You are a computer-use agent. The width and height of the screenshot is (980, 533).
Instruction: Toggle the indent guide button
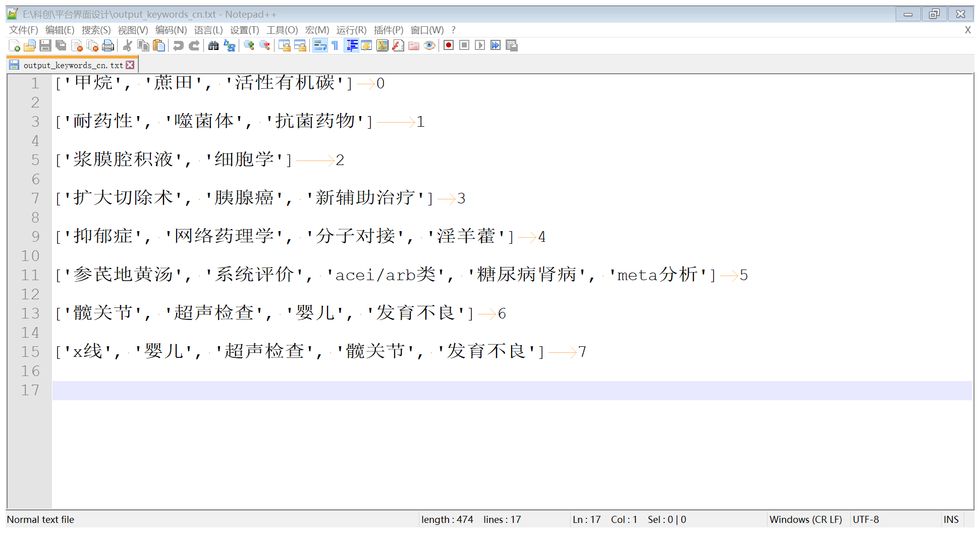[x=352, y=46]
